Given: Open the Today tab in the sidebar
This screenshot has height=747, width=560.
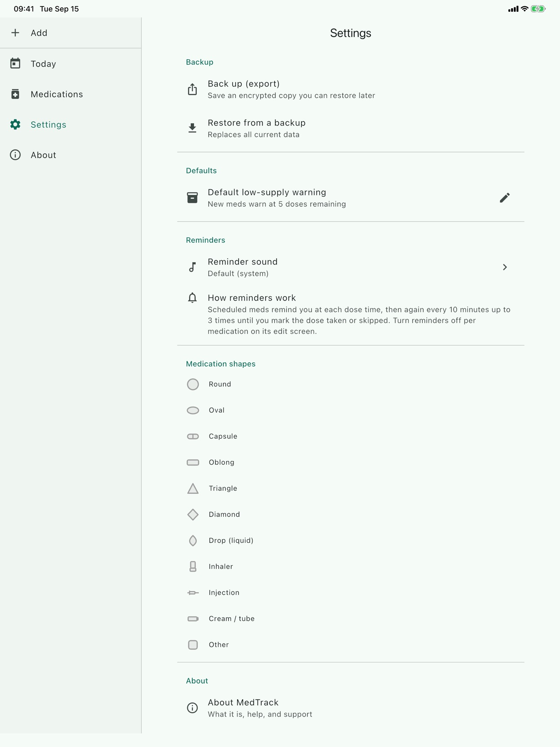Looking at the screenshot, I should pyautogui.click(x=70, y=64).
